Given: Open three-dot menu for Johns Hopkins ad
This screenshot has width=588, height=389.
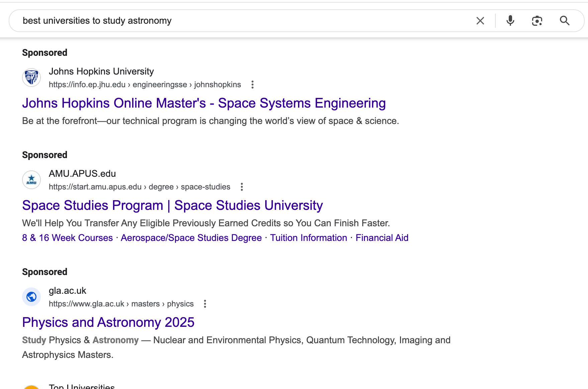Looking at the screenshot, I should coord(253,85).
